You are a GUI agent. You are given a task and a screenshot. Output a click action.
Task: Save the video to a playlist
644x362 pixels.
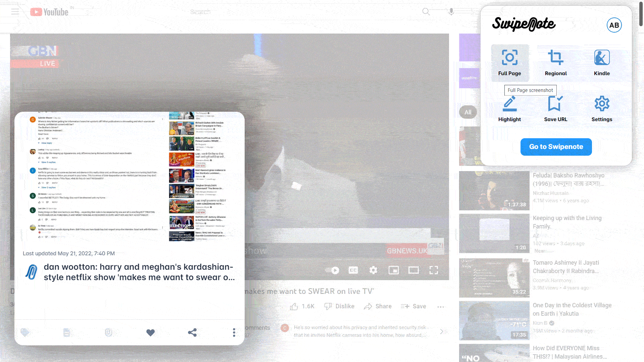tap(413, 306)
